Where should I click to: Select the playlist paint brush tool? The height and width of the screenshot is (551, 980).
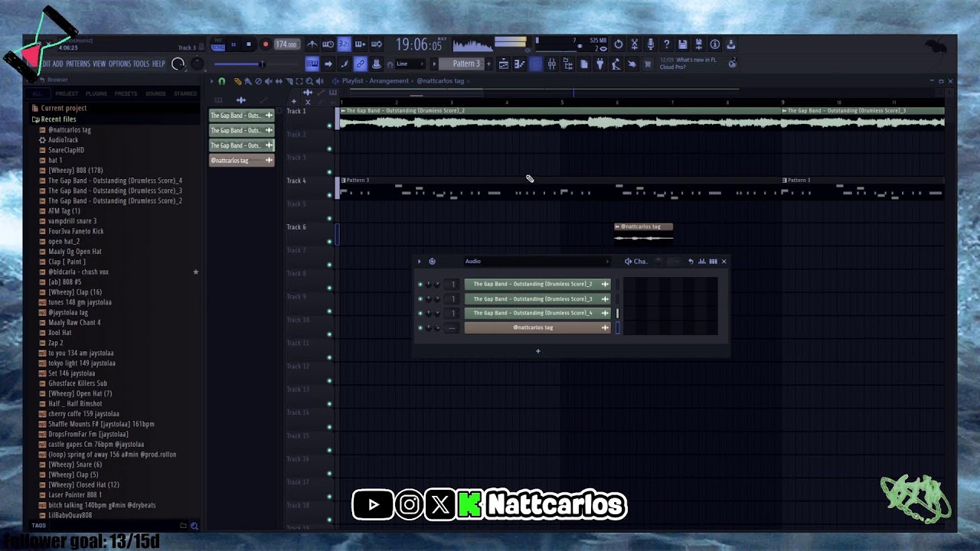248,81
